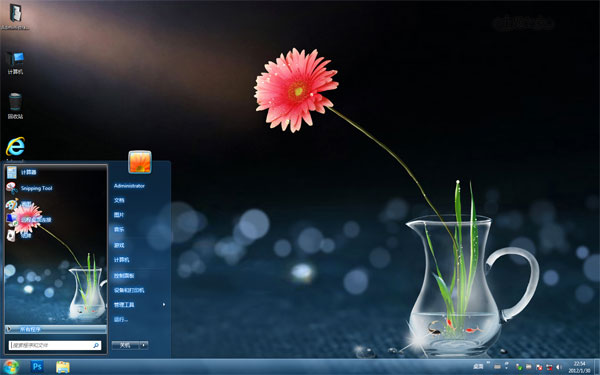Open Control Panel (控制面板) from the Start menu
This screenshot has width=600, height=375.
tap(124, 276)
